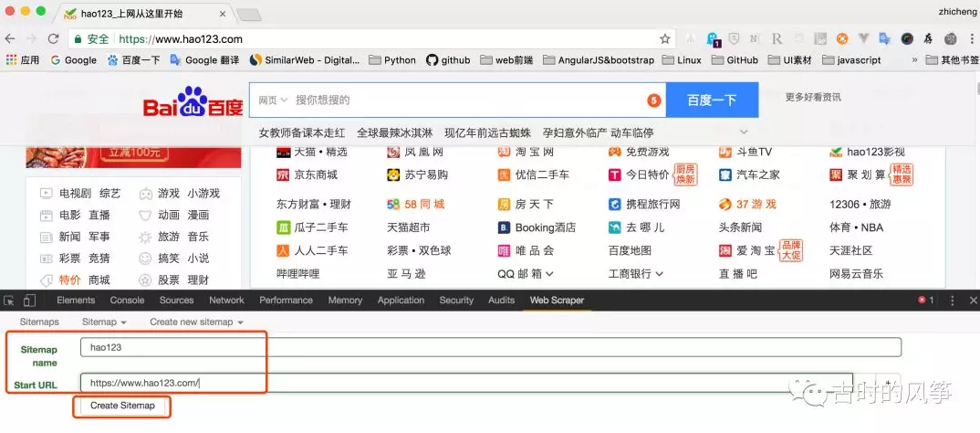Viewport: 980px width, 433px height.
Task: Open the Google 翻译 bookmark
Action: coord(204,60)
